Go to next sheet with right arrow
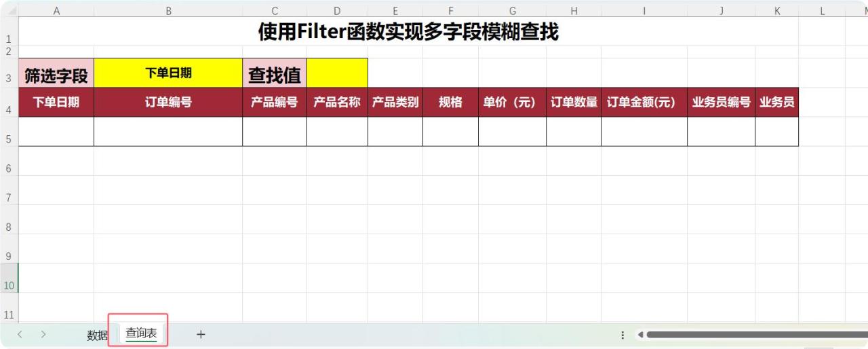Screen dimensions: 868x349 point(43,334)
